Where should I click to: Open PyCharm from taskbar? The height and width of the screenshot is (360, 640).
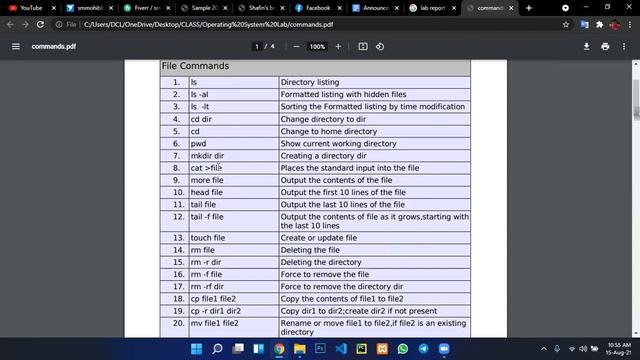click(x=362, y=349)
